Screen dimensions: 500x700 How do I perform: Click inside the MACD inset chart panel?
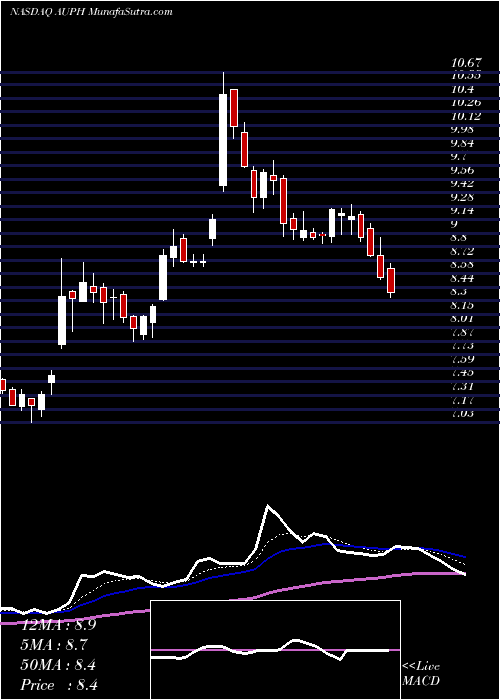coord(276,650)
